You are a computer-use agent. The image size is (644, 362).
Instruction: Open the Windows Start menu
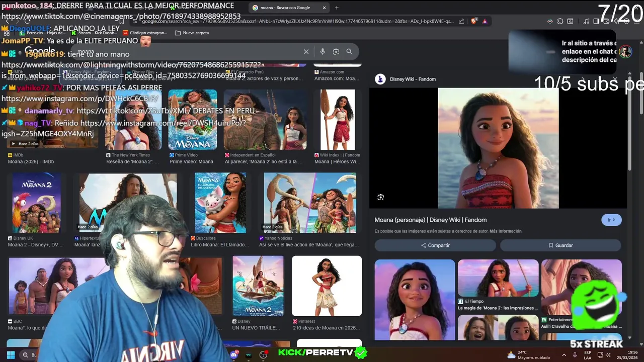(x=11, y=355)
